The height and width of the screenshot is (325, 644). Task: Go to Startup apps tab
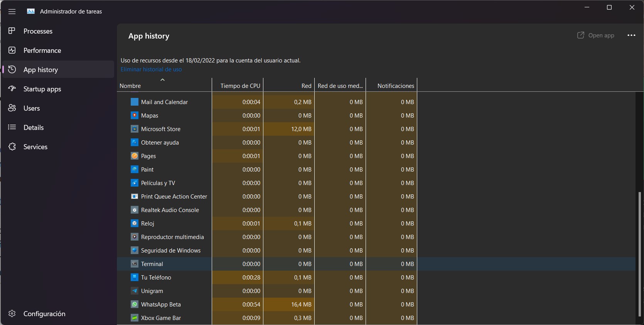(58, 89)
